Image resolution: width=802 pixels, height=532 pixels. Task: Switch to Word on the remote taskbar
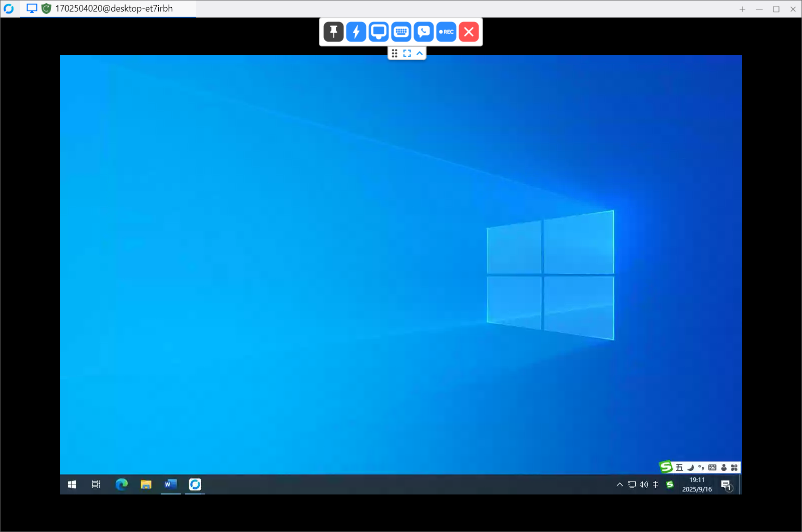pos(171,484)
